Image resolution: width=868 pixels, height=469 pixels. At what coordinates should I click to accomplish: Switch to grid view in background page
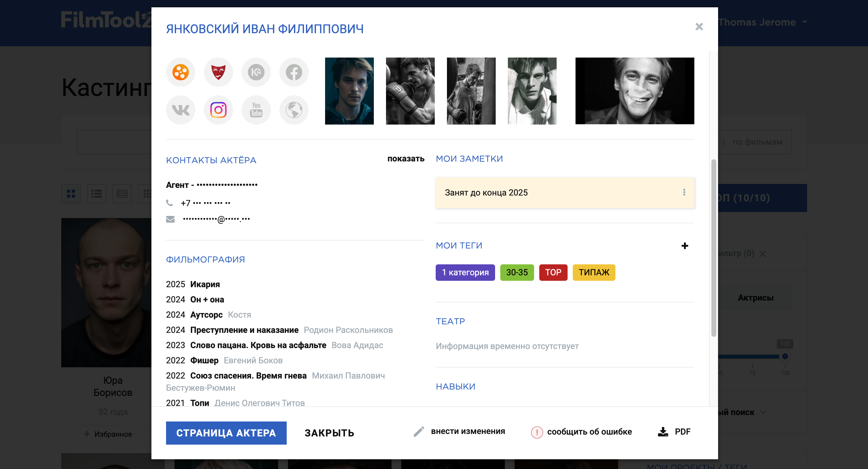71,194
